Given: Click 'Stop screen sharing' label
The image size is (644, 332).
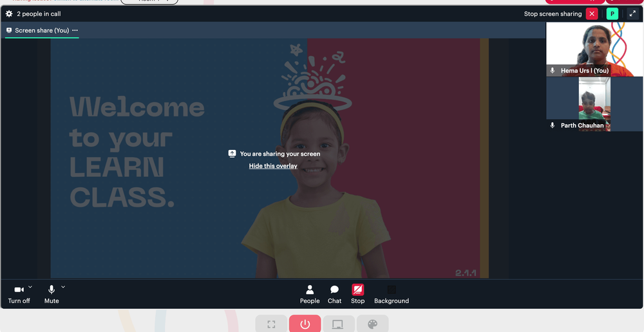Looking at the screenshot, I should 553,14.
